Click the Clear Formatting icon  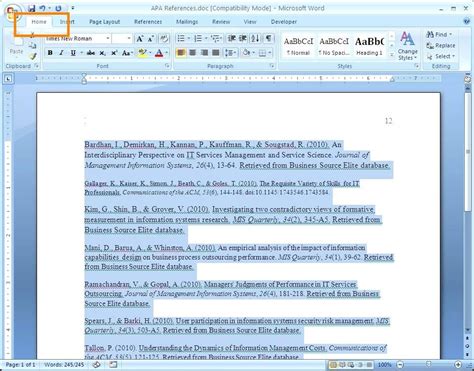164,39
